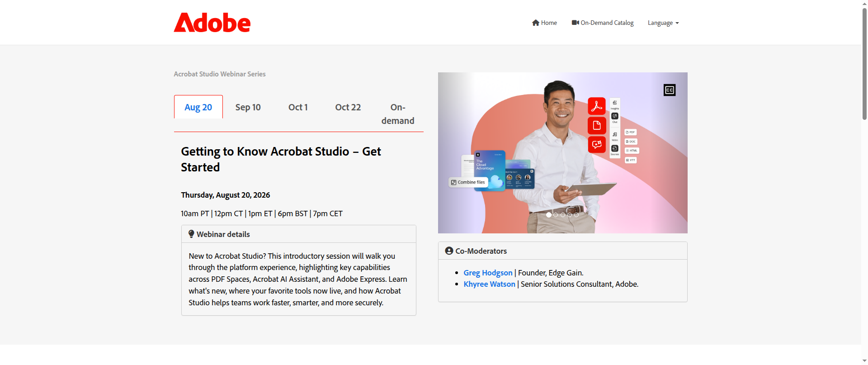
Task: Go to the Home page link
Action: (544, 23)
